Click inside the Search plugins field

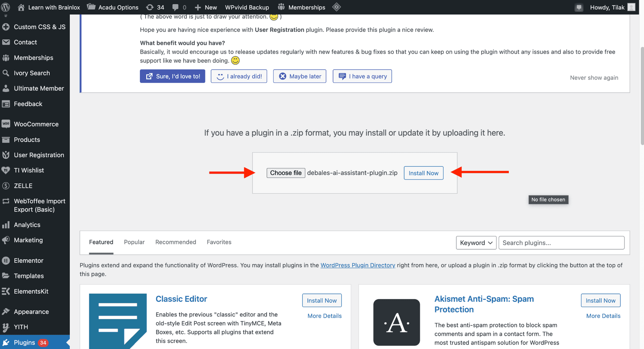561,243
